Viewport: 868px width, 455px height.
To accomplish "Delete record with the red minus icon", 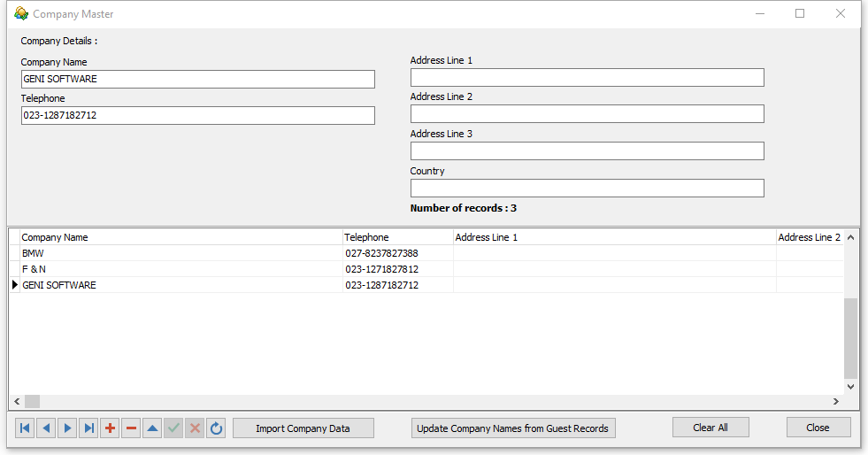I will (131, 428).
